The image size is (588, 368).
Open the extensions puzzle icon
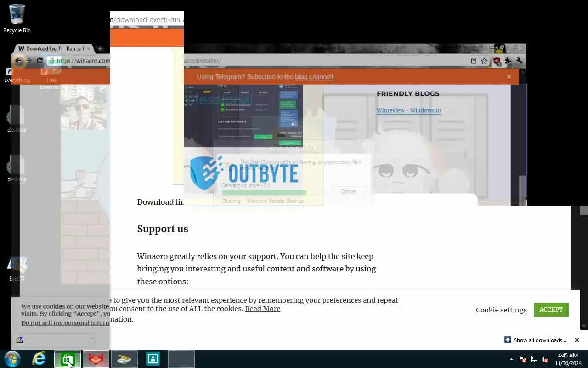[x=508, y=61]
